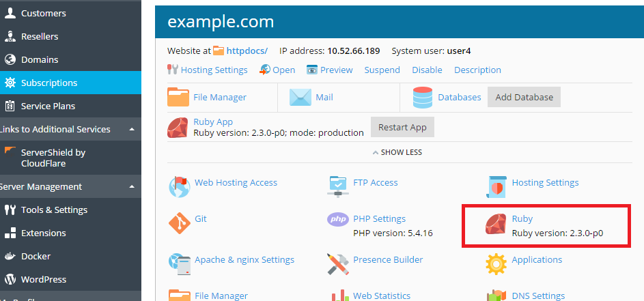Collapse Links to Additional Services section
Viewport: 644px width, 301px height.
tap(132, 130)
